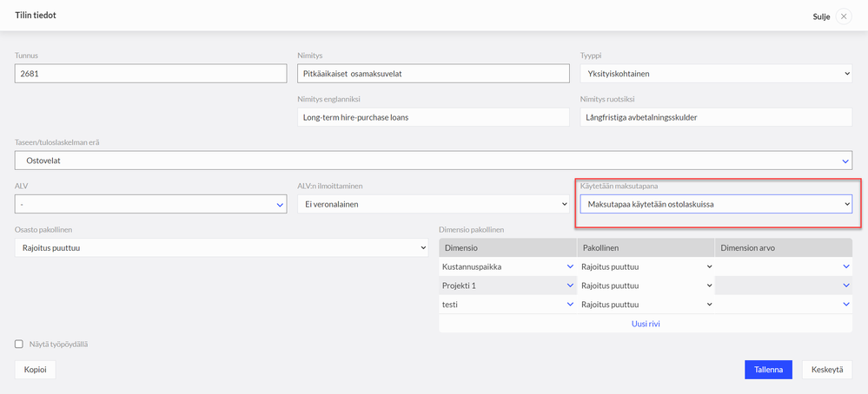Close the dialog with the X icon
The width and height of the screenshot is (868, 394).
(844, 16)
